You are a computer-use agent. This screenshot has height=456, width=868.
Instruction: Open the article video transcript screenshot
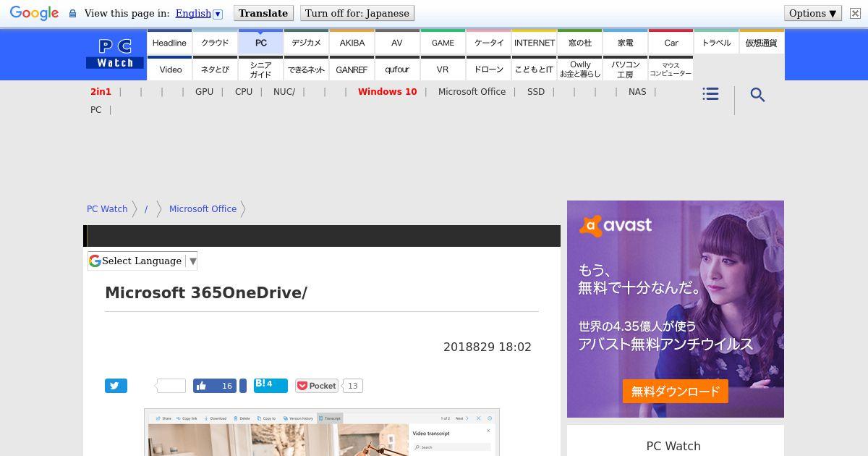tap(321, 433)
